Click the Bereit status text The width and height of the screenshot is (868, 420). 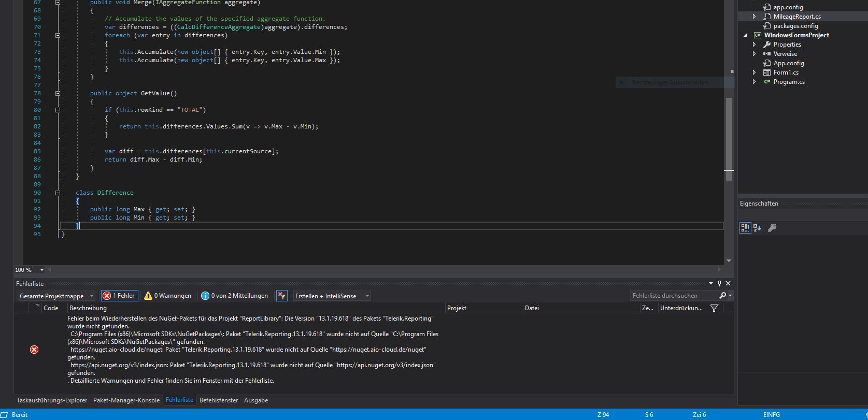(20, 415)
